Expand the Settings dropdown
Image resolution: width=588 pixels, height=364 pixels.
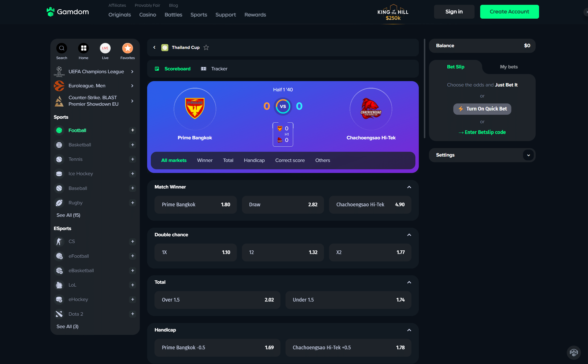pos(528,155)
